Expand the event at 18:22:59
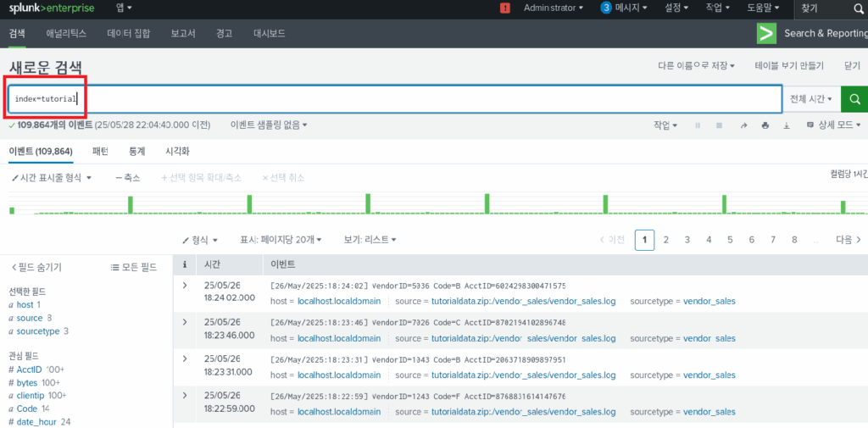This screenshot has height=428, width=868. point(185,395)
